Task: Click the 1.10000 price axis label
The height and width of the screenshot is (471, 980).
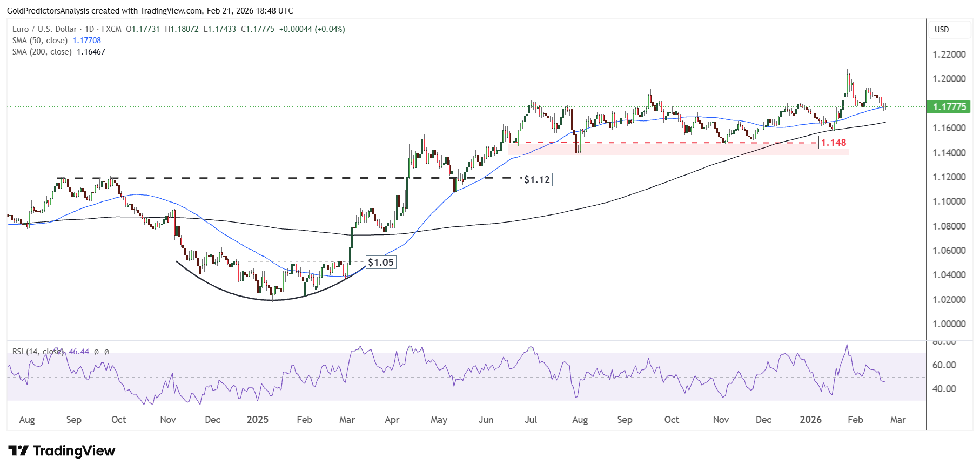Action: point(949,201)
